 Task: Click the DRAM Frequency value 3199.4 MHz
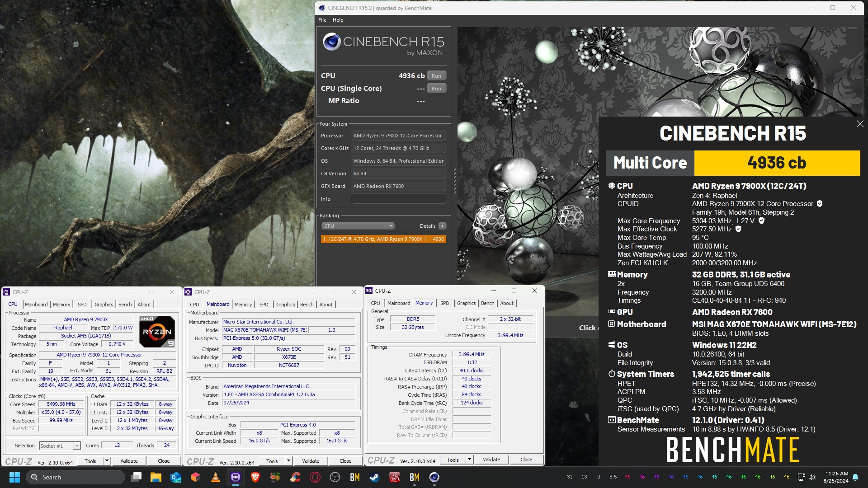click(x=472, y=355)
